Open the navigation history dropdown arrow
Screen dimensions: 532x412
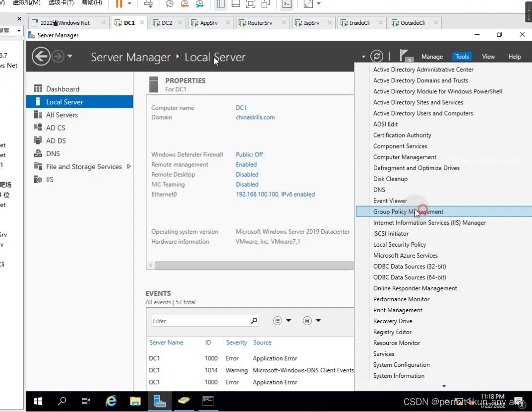coord(70,56)
